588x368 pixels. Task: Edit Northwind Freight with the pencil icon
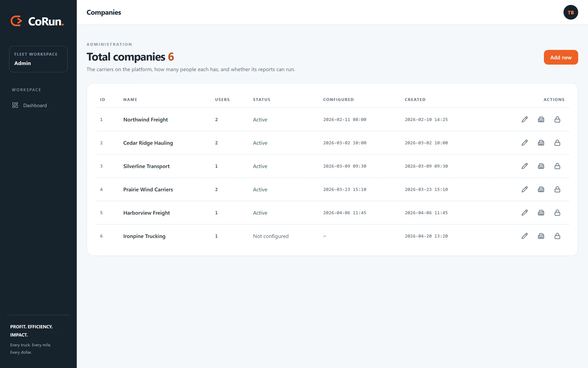[525, 119]
